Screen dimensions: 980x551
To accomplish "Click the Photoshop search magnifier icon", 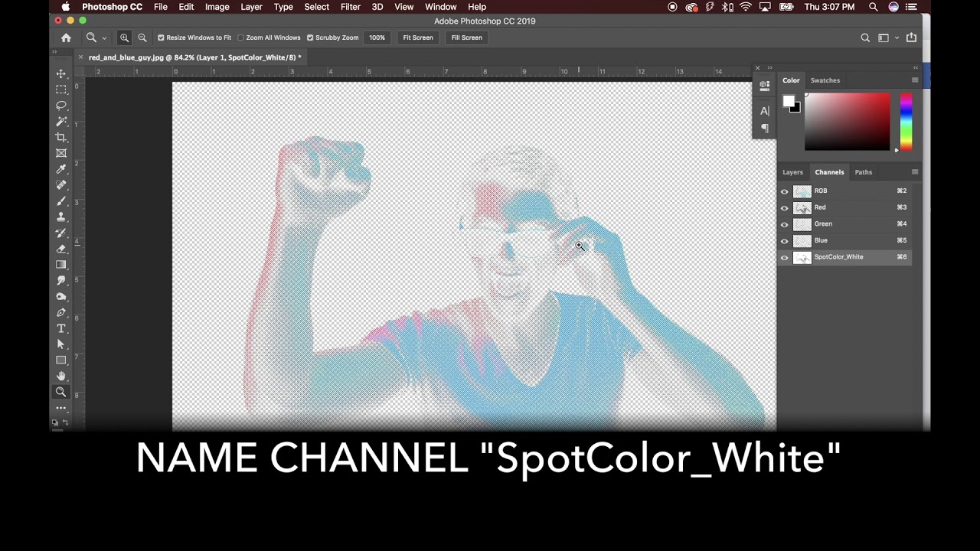I will pos(865,37).
